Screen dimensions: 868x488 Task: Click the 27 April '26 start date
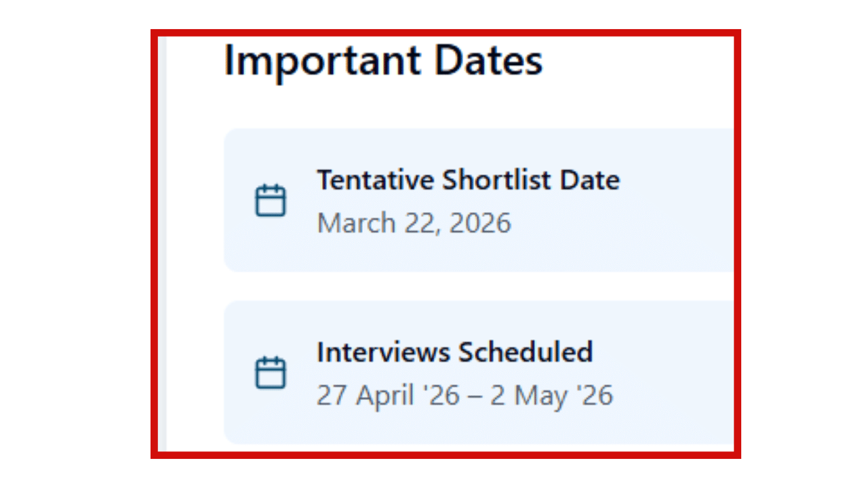click(x=389, y=395)
